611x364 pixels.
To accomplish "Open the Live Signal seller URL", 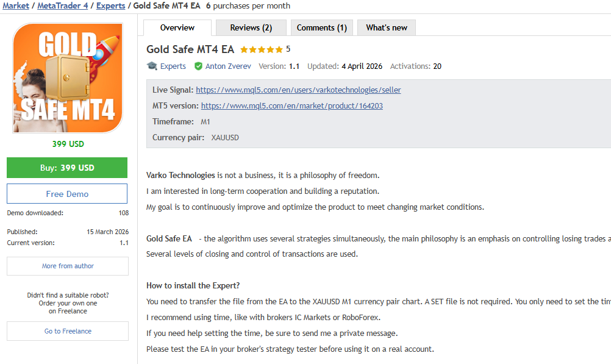I will coord(298,90).
